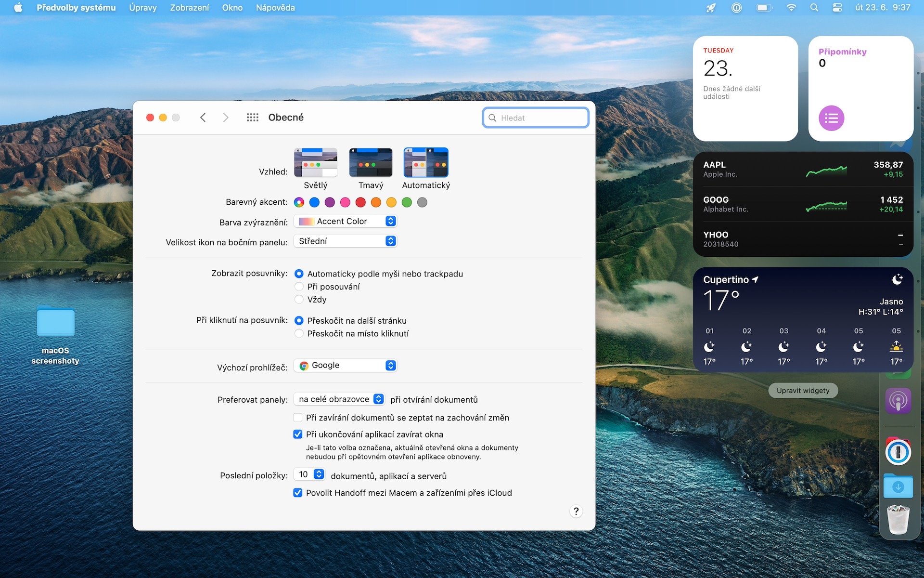The width and height of the screenshot is (924, 578).
Task: Choose the green accent color
Action: pos(407,202)
